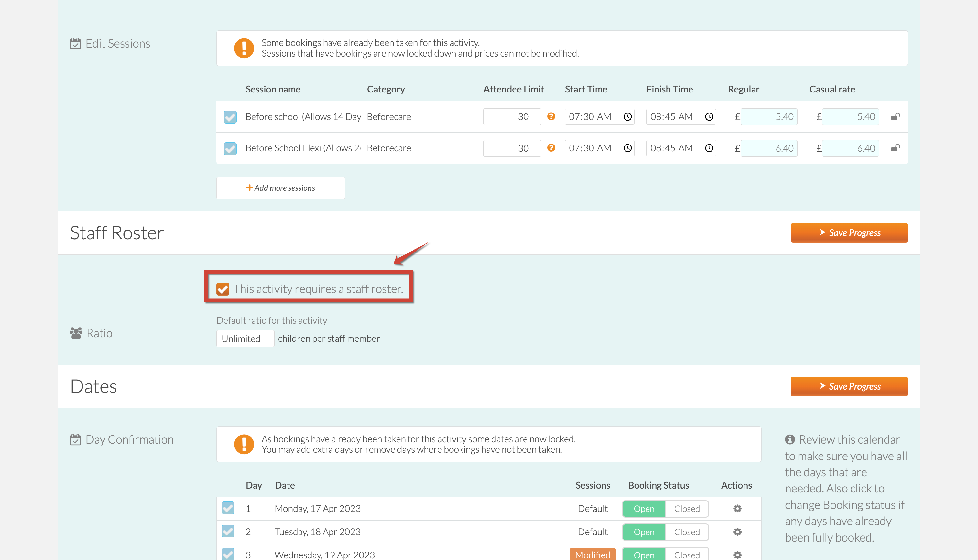Click Save Progress in Dates section
The image size is (978, 560).
click(849, 386)
